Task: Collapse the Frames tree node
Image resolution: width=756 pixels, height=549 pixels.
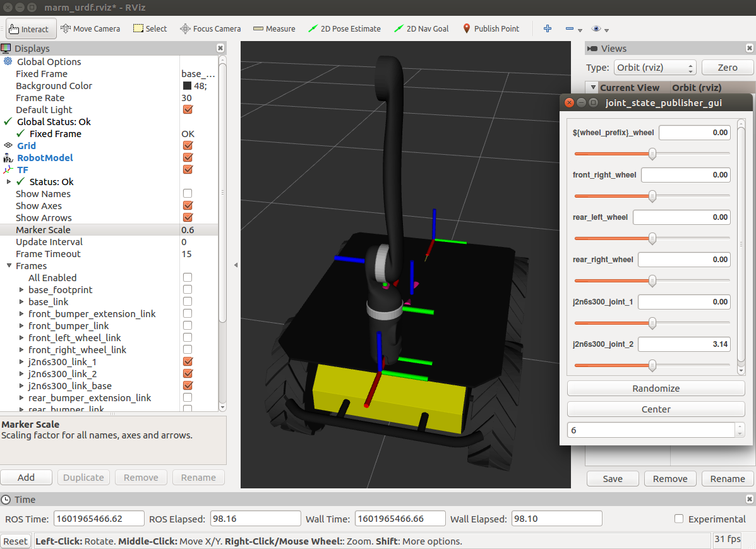Action: [x=9, y=266]
